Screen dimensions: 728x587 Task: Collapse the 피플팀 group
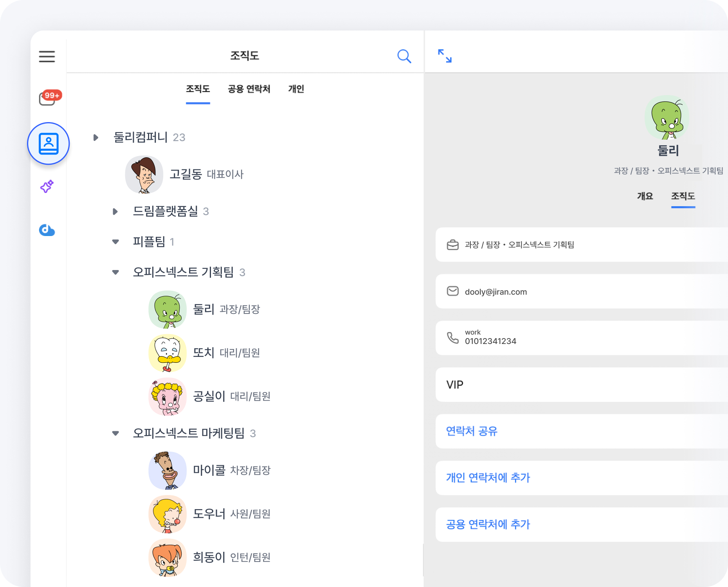coord(115,242)
